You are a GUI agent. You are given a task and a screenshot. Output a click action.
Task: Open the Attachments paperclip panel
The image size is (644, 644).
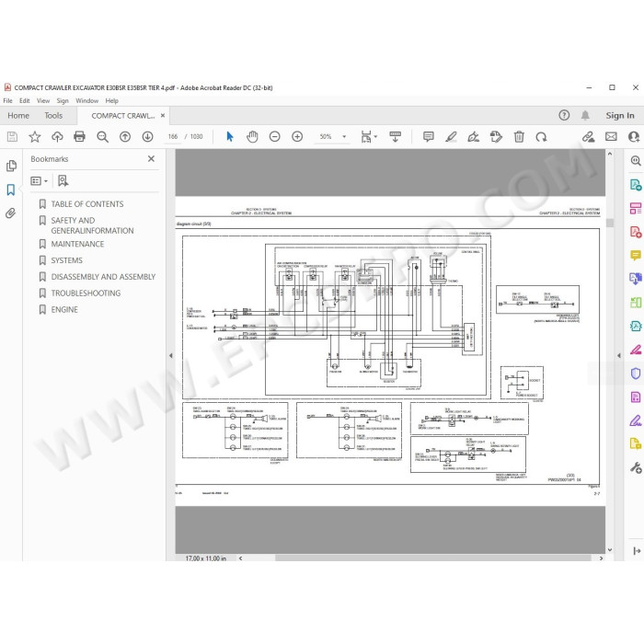point(11,213)
